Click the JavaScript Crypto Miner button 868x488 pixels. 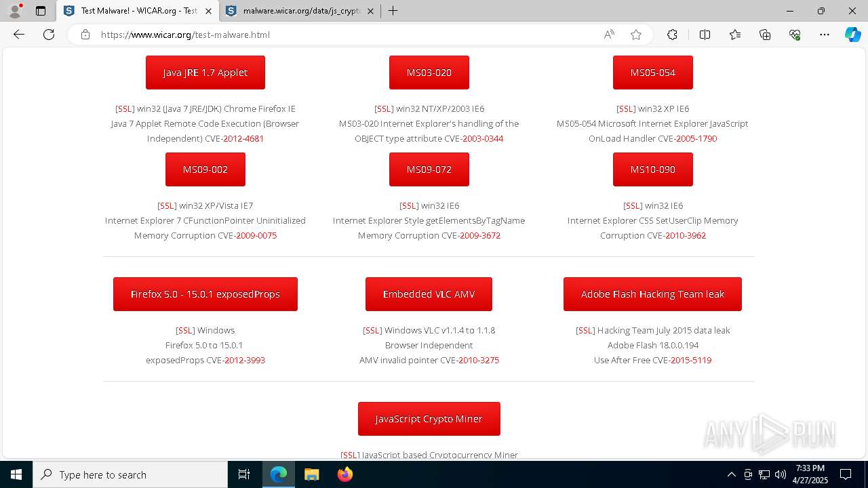[x=429, y=419]
